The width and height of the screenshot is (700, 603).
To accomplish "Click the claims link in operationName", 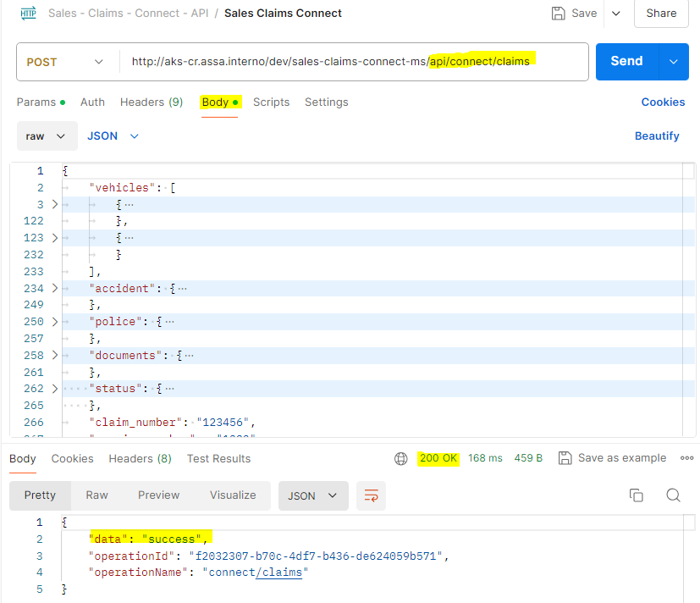I will click(x=279, y=573).
